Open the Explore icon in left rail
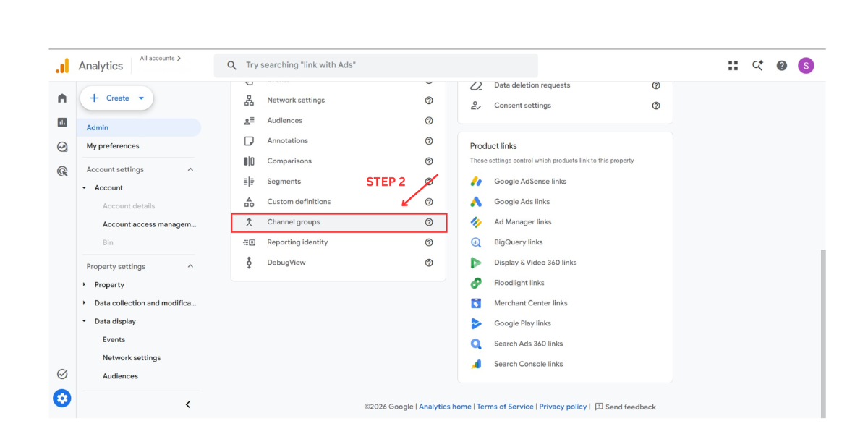 tap(62, 147)
